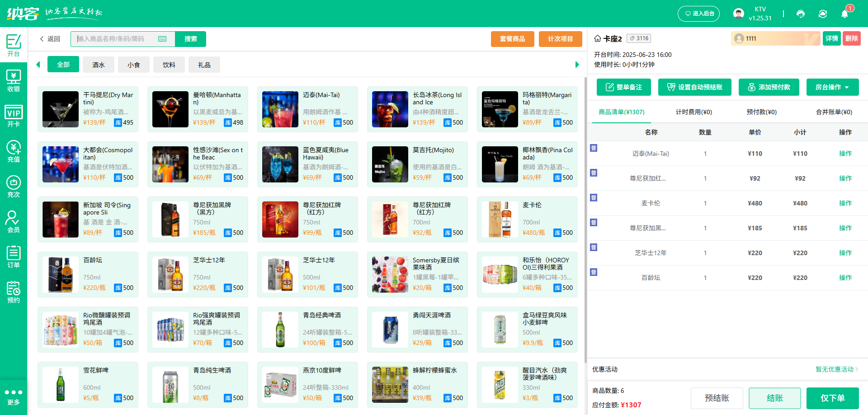868x415 pixels.
Task: Open the 更多 more sidebar menu
Action: [14, 397]
